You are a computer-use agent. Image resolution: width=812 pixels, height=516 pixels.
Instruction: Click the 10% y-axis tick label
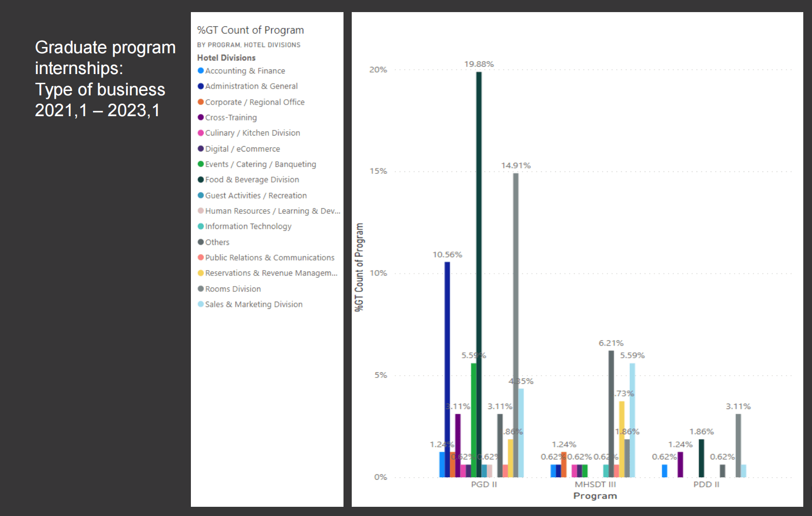(378, 273)
